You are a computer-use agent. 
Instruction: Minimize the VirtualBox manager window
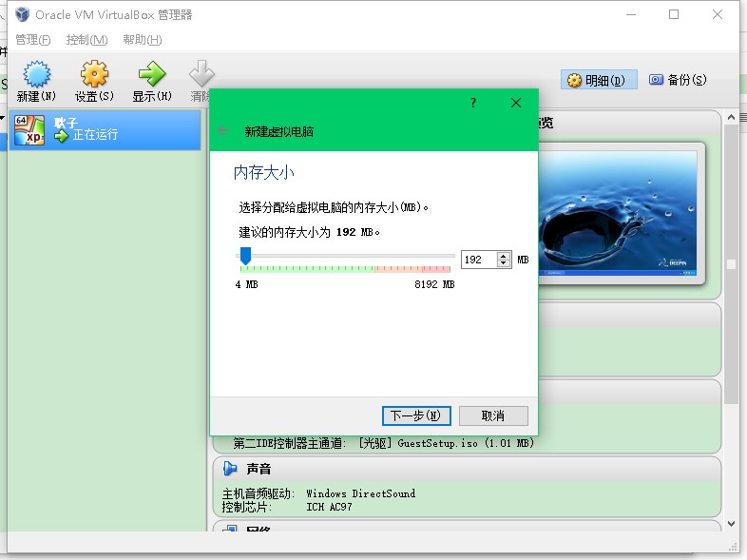631,15
